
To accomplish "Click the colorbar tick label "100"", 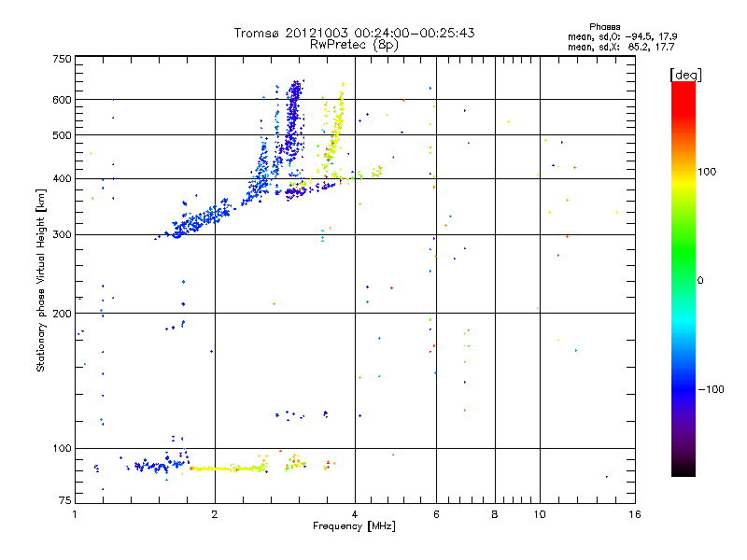I will pos(707,172).
